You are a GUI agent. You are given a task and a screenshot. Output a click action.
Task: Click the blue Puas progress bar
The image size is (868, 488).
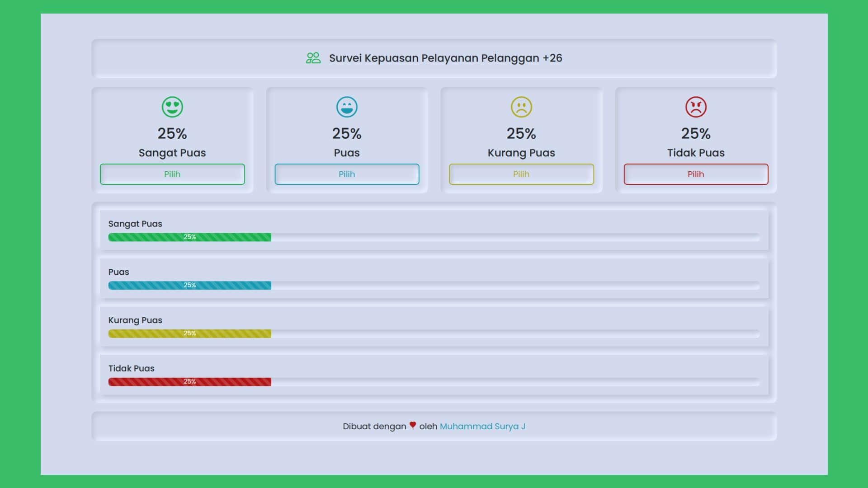point(190,285)
